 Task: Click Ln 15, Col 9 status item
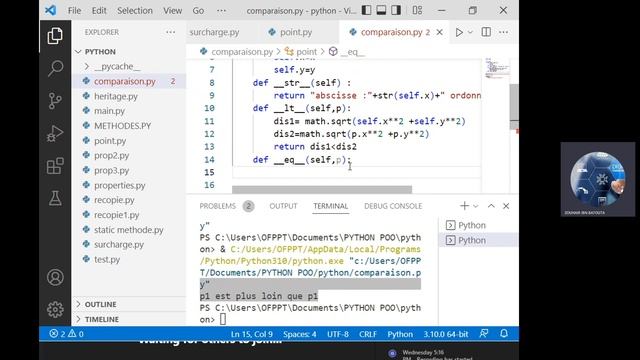[x=252, y=334]
